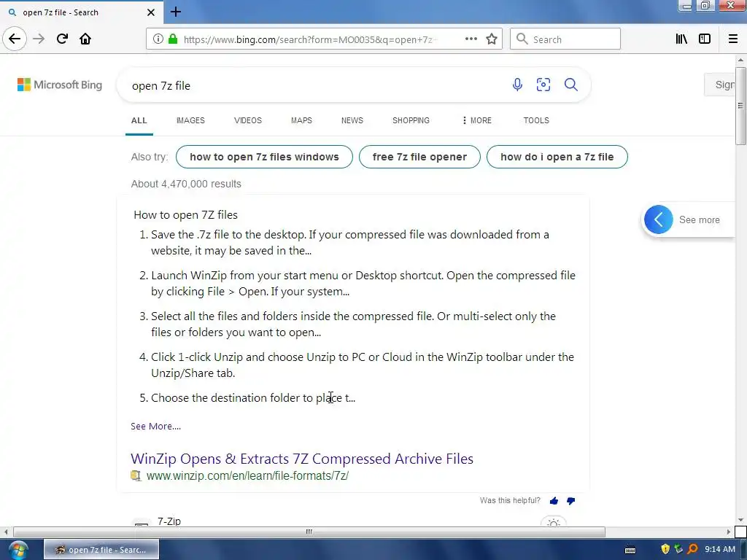Switch to IMAGES tab

[190, 120]
